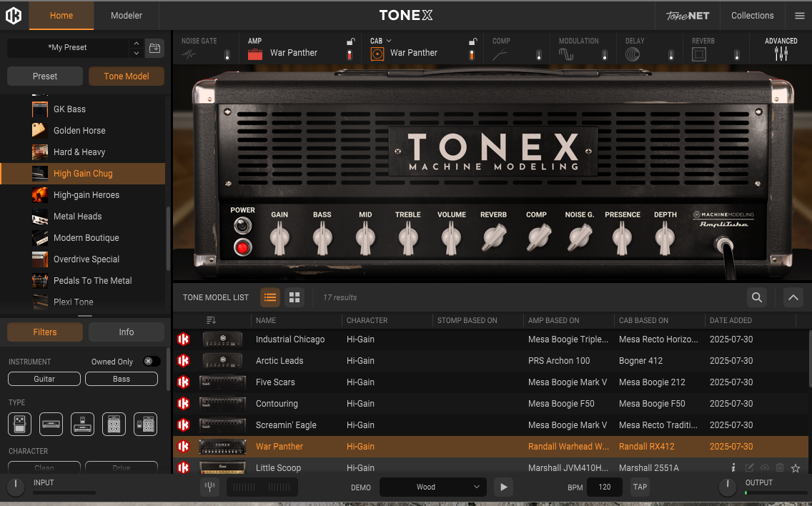Image resolution: width=812 pixels, height=506 pixels.
Task: Collapse the tone model list panel
Action: click(793, 297)
